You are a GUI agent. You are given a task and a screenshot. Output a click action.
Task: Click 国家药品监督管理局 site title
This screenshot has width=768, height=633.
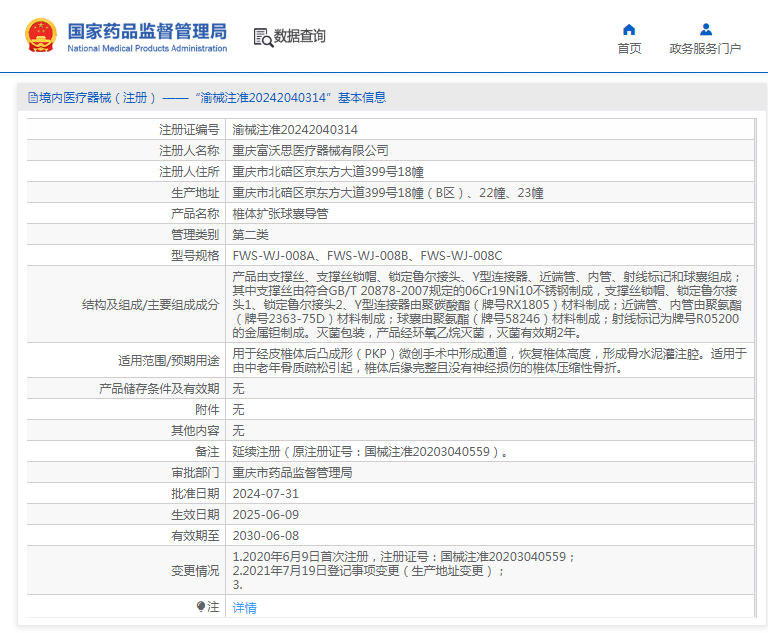(x=147, y=31)
